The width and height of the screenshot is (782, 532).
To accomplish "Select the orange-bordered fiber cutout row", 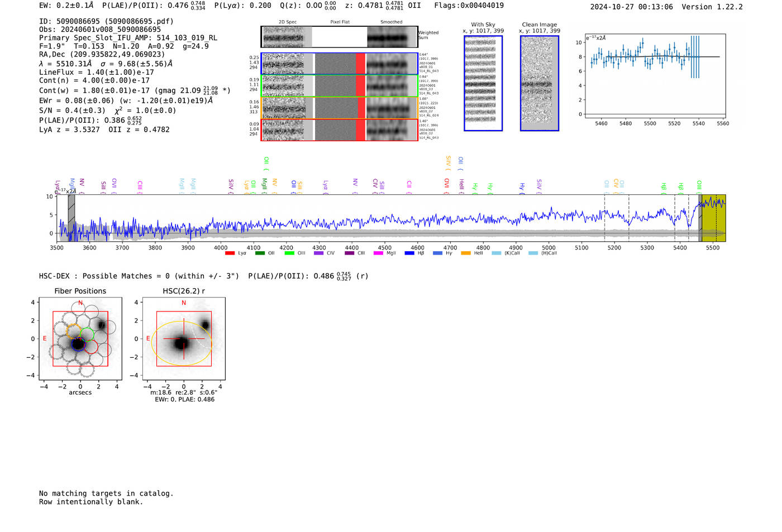I will [x=339, y=108].
